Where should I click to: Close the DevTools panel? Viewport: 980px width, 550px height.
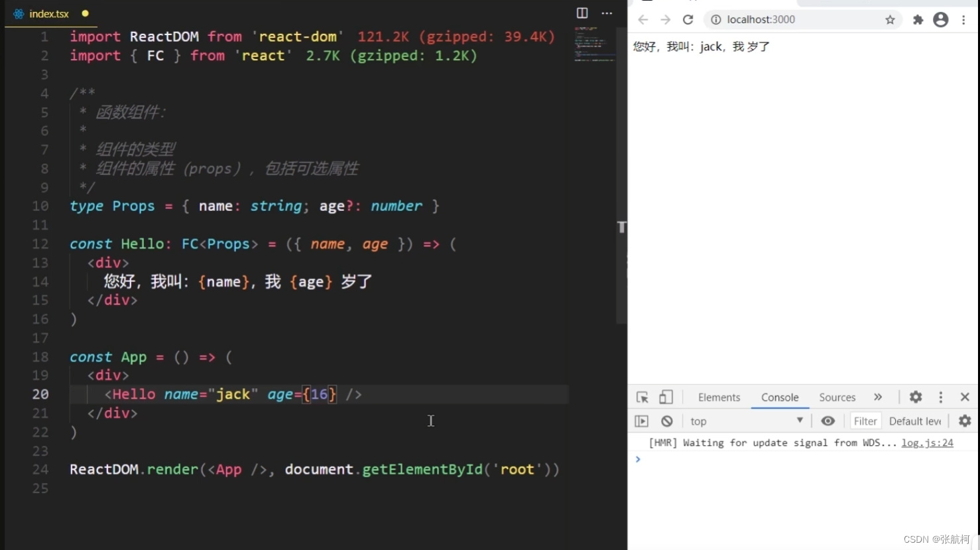(x=965, y=397)
